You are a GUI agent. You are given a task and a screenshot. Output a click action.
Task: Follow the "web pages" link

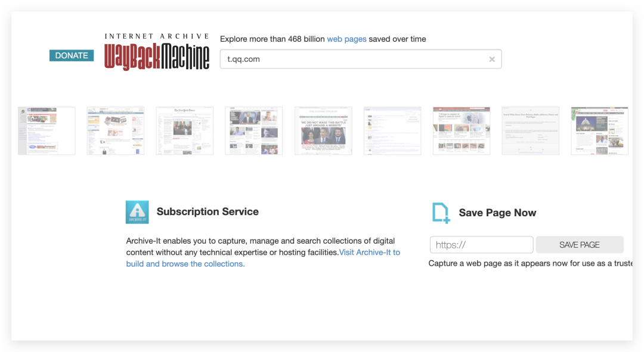(346, 39)
